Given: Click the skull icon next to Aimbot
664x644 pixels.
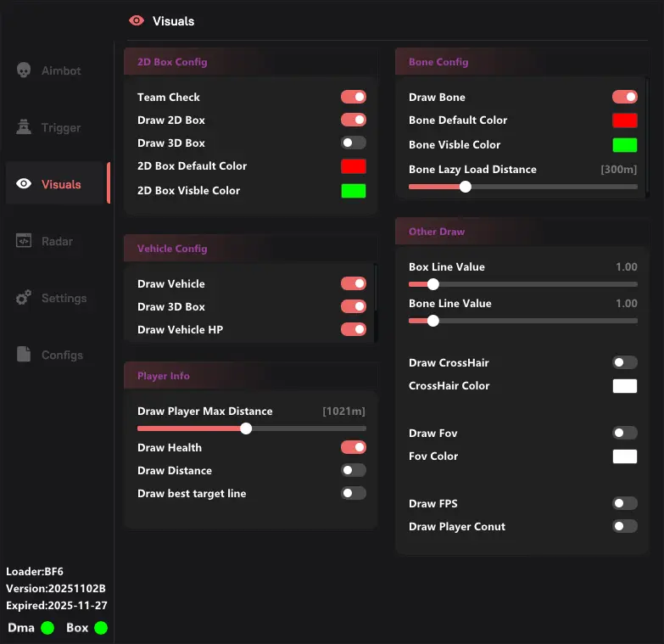Looking at the screenshot, I should pos(24,70).
